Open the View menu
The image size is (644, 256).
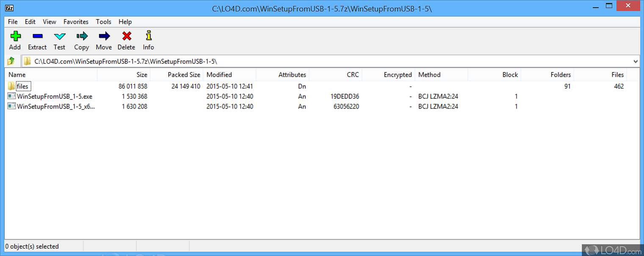pyautogui.click(x=50, y=22)
